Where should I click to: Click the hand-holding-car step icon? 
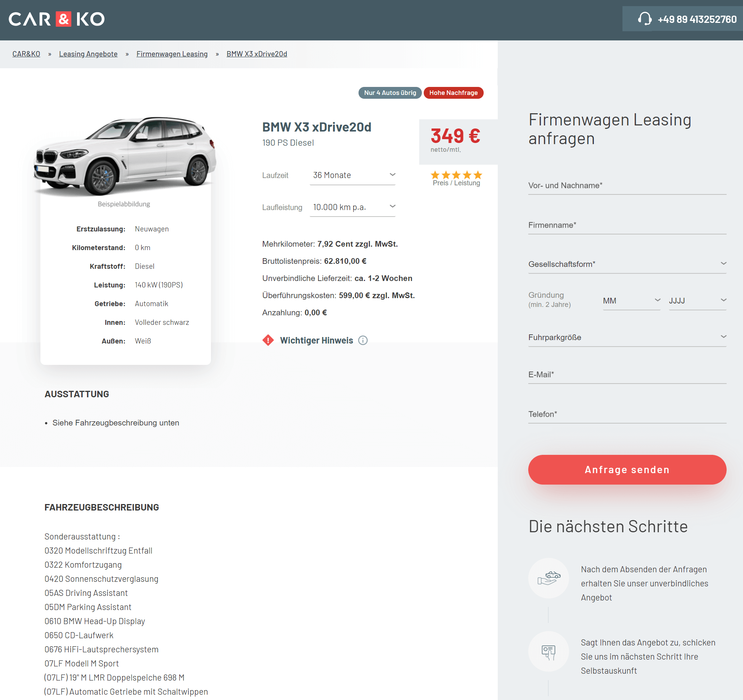(548, 578)
